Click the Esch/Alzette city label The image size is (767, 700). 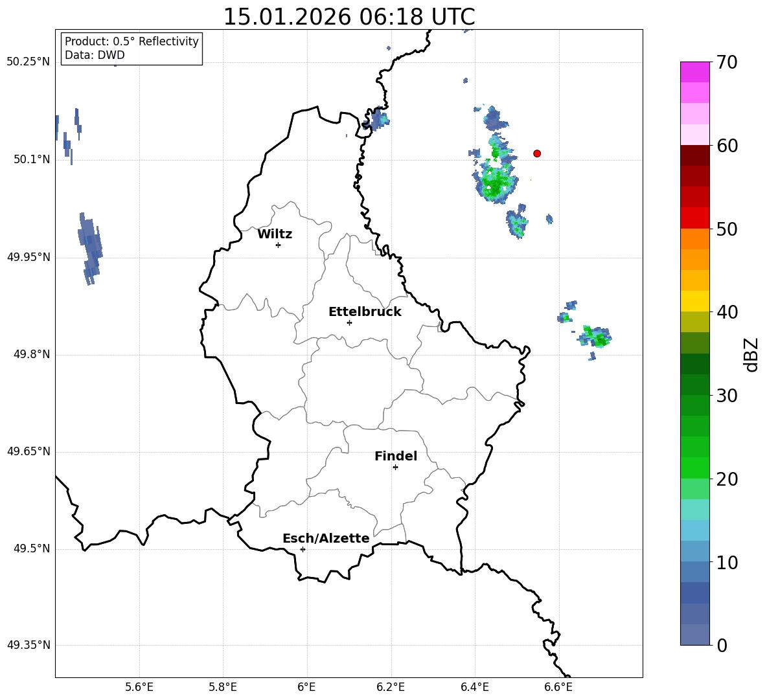(326, 538)
